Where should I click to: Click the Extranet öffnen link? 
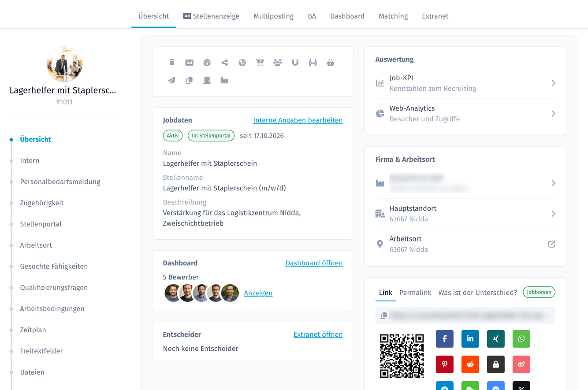coord(318,334)
